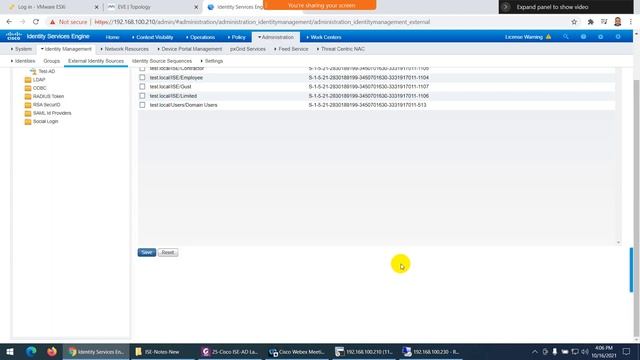The width and height of the screenshot is (640, 360).
Task: Launch Firefox from taskbar
Action: [51, 351]
